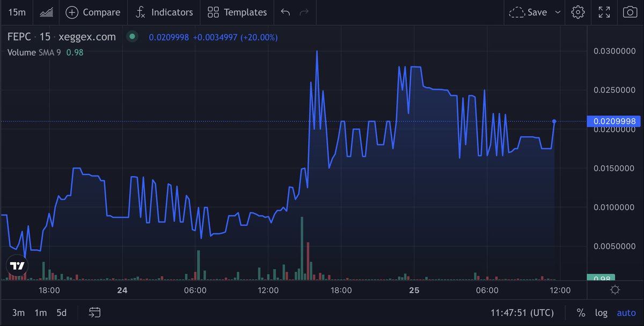Click the blue current price label

click(x=614, y=121)
